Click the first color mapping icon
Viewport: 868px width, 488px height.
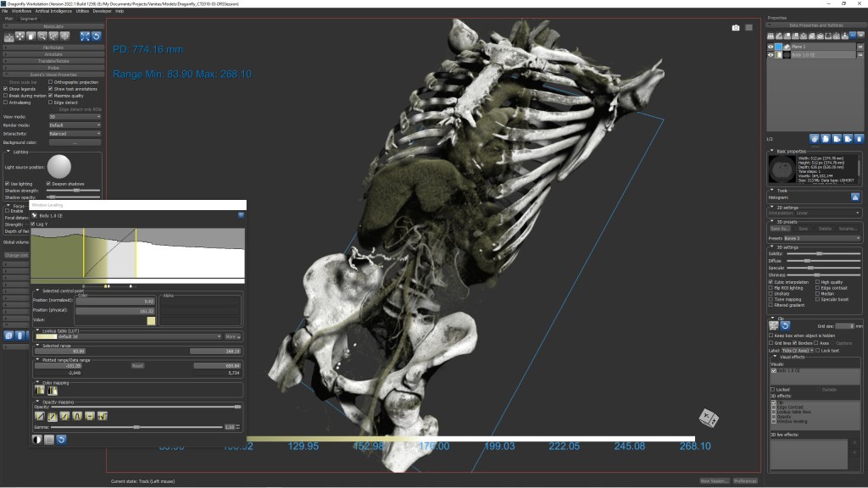(39, 391)
